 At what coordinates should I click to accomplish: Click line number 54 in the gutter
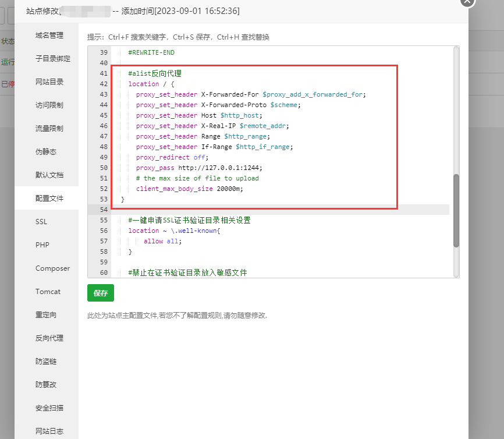pos(104,210)
